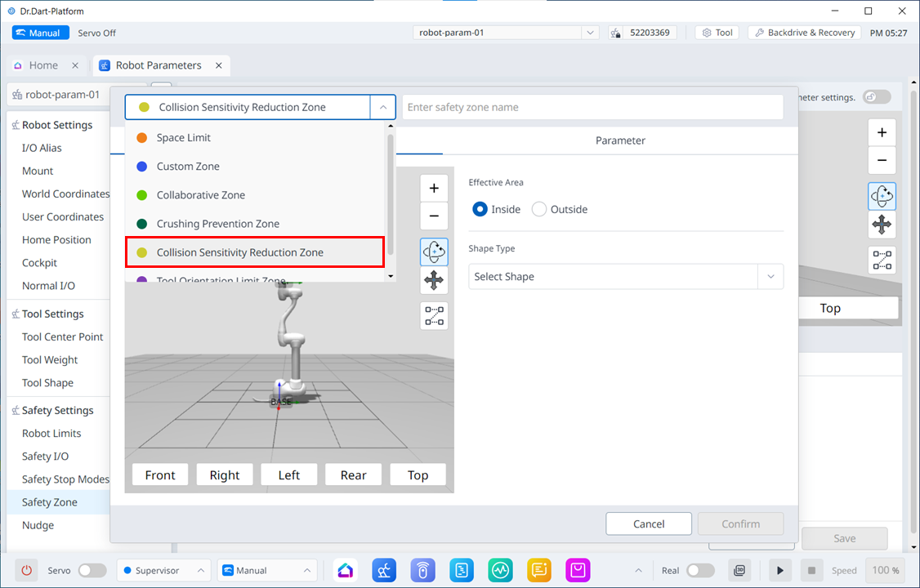Switch to the Parameter tab
Viewport: 920px width, 588px height.
click(620, 140)
